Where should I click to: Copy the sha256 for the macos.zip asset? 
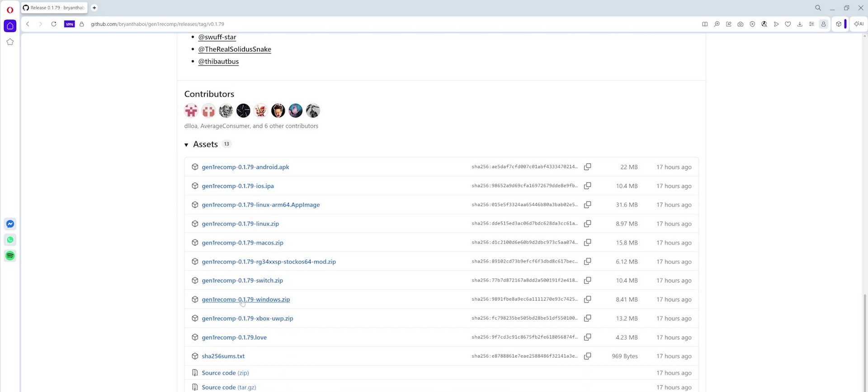[587, 243]
